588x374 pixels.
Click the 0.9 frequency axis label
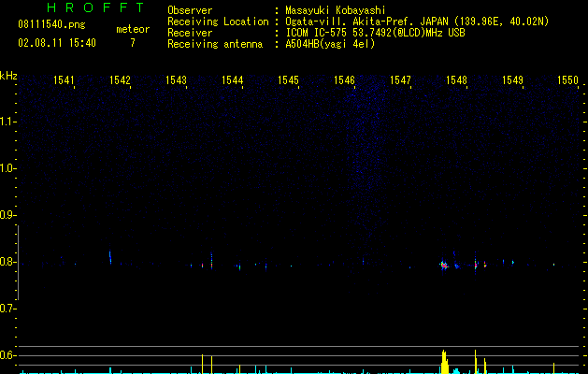click(x=7, y=215)
